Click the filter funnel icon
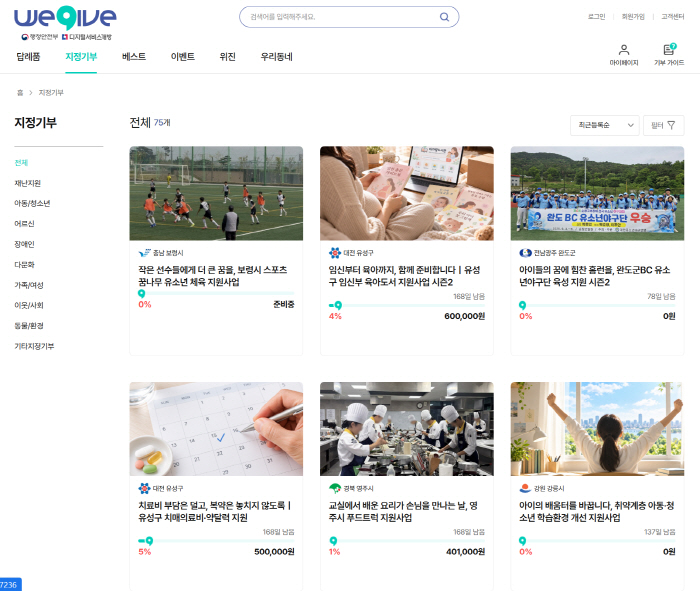The width and height of the screenshot is (700, 591). (671, 125)
